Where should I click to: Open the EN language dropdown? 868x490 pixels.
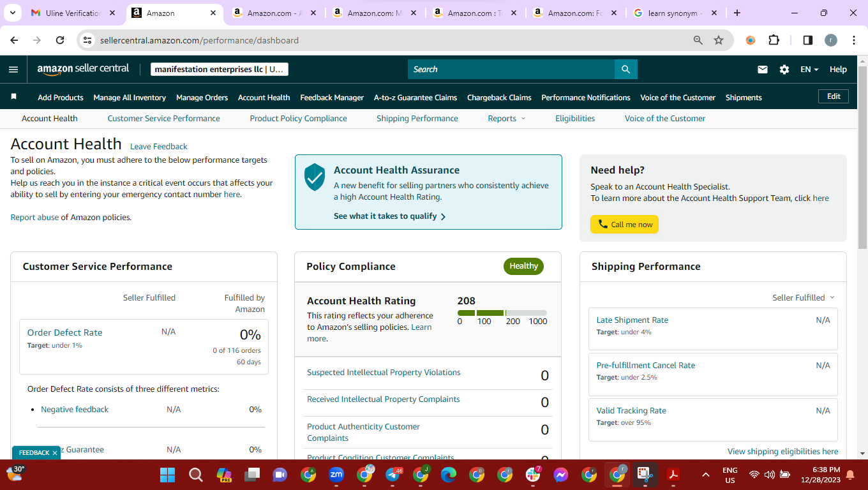[x=809, y=70]
